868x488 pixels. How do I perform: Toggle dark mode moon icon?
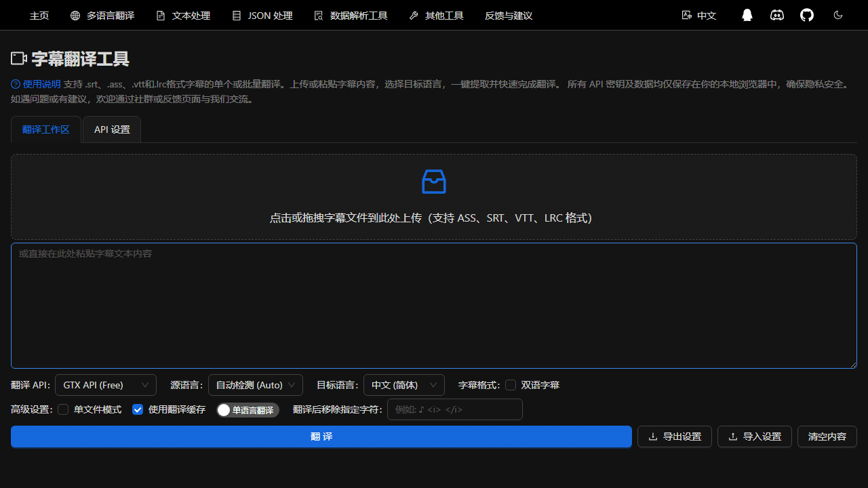[838, 15]
